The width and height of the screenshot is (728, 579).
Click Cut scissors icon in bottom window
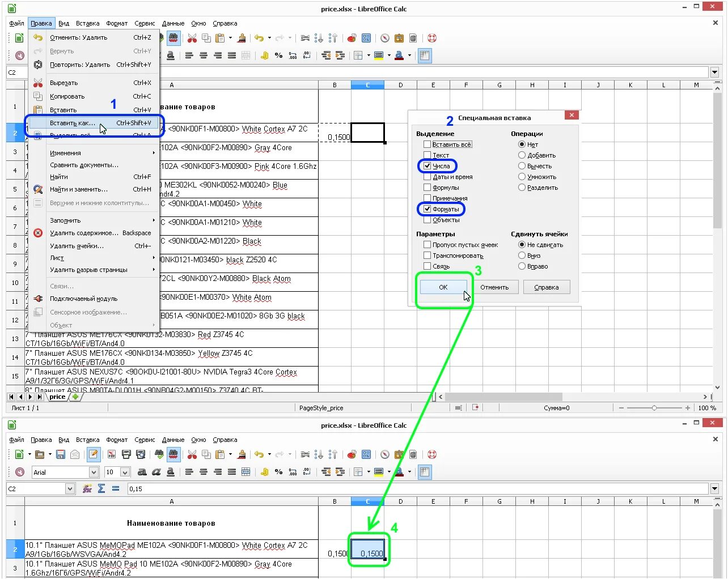point(192,454)
